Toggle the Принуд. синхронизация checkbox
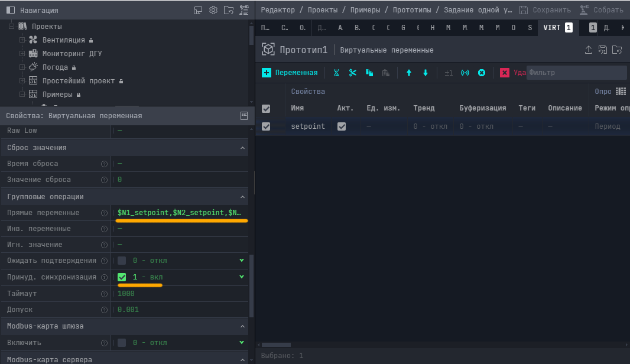This screenshot has width=630, height=364. point(122,277)
